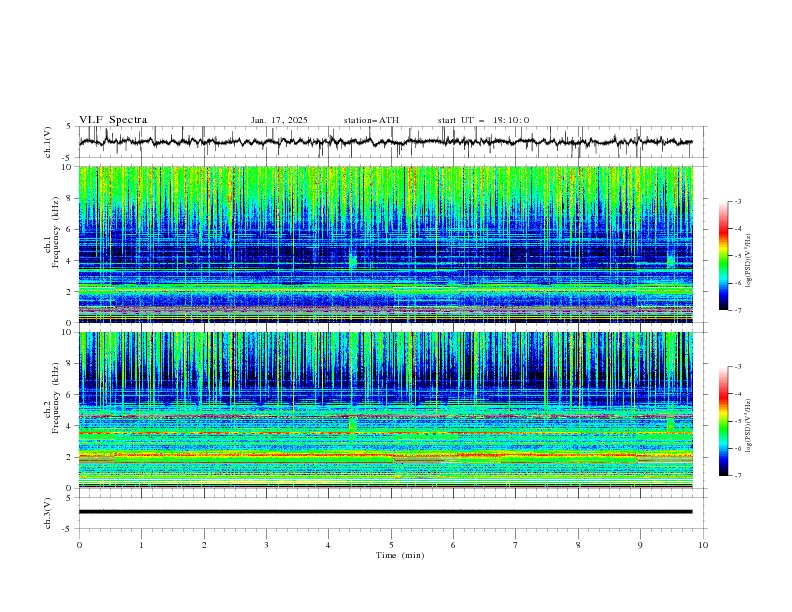The width and height of the screenshot is (792, 612).
Task: Click the ch.1 "Frequency (kHz)" axis label
Action: (56, 233)
